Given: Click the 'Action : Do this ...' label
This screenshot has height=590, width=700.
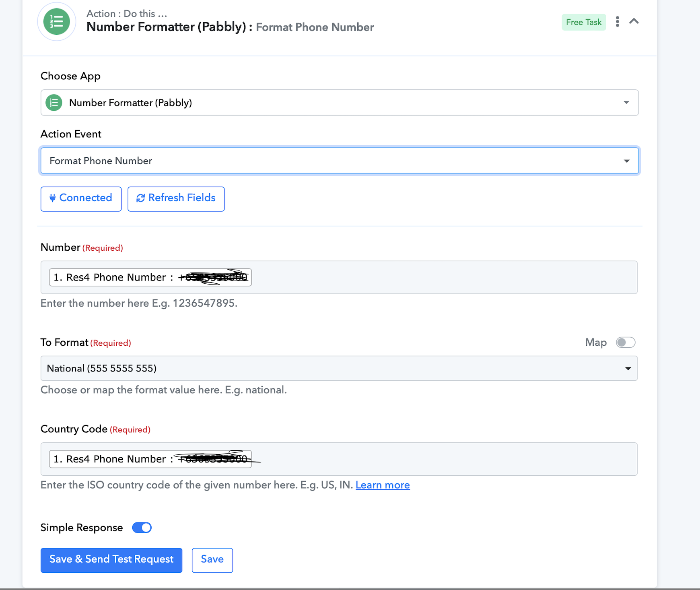Looking at the screenshot, I should tap(127, 14).
